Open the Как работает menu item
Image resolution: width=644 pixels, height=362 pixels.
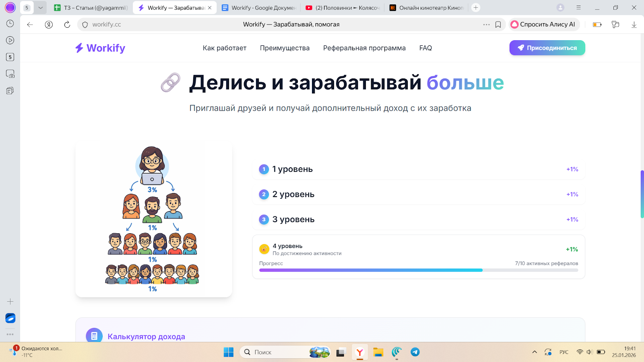pos(224,48)
